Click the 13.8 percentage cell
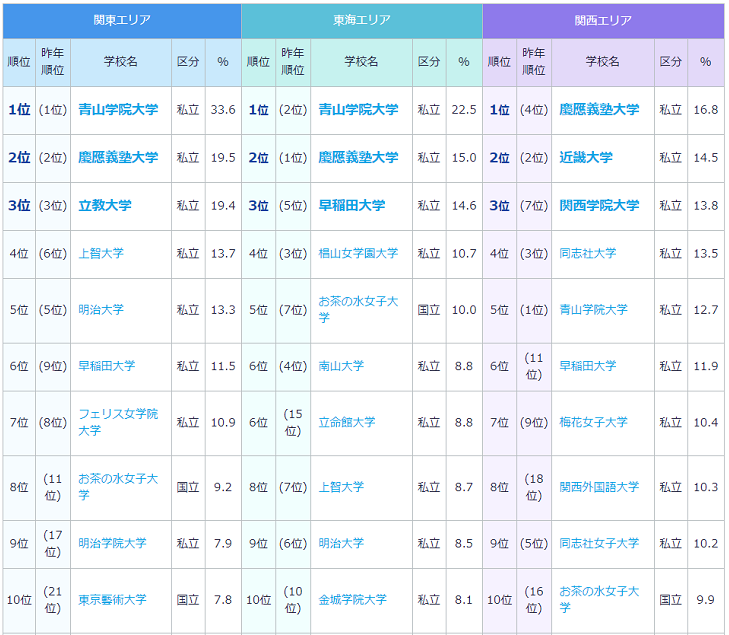 [x=706, y=206]
